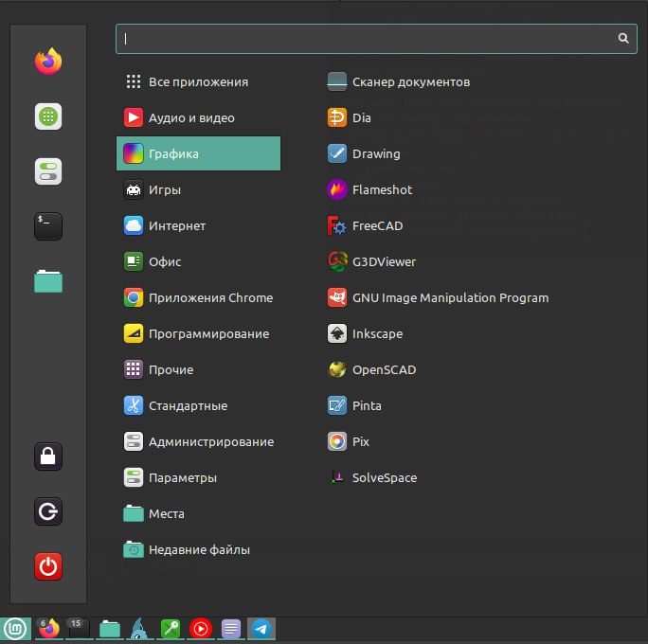This screenshot has height=644, width=648.
Task: Launch Flameshot screenshot tool
Action: pyautogui.click(x=369, y=189)
